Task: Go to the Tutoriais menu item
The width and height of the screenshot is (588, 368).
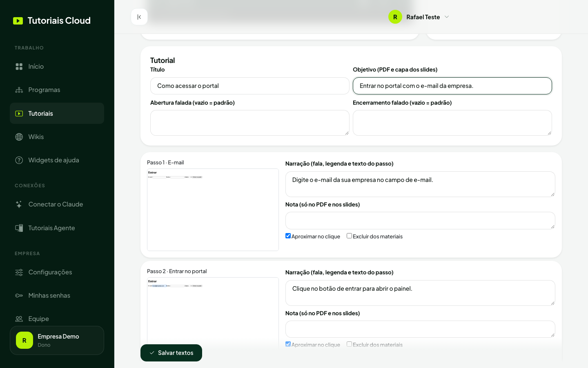Action: [x=57, y=113]
